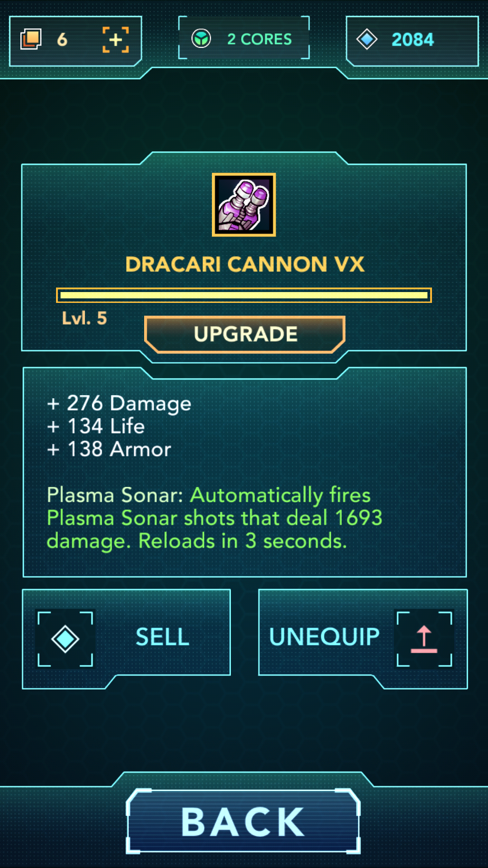Tap the orange stacked cards icon
The width and height of the screenshot is (488, 868).
[x=31, y=39]
